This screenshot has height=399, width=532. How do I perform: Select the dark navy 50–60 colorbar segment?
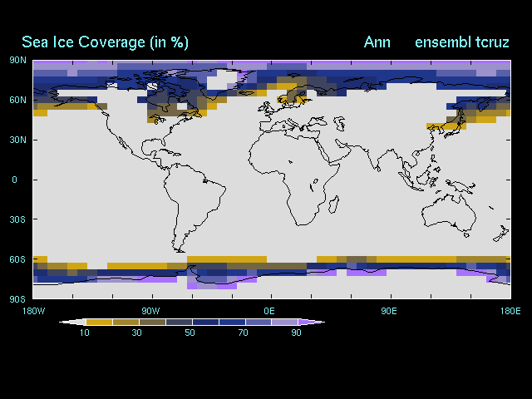205,322
